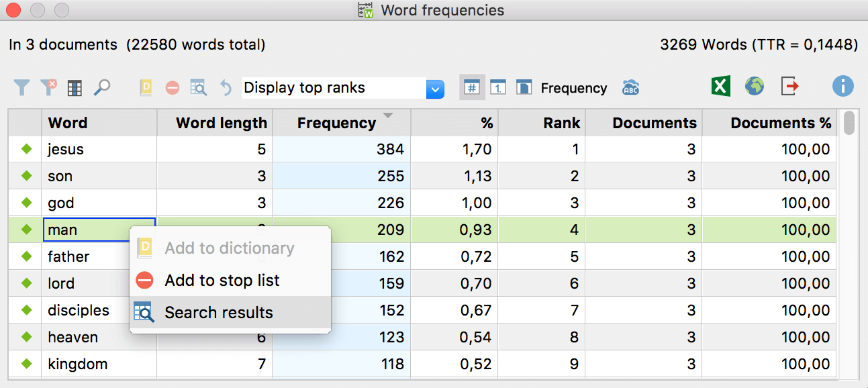Select the word cell father
This screenshot has height=388, width=868.
tap(86, 256)
